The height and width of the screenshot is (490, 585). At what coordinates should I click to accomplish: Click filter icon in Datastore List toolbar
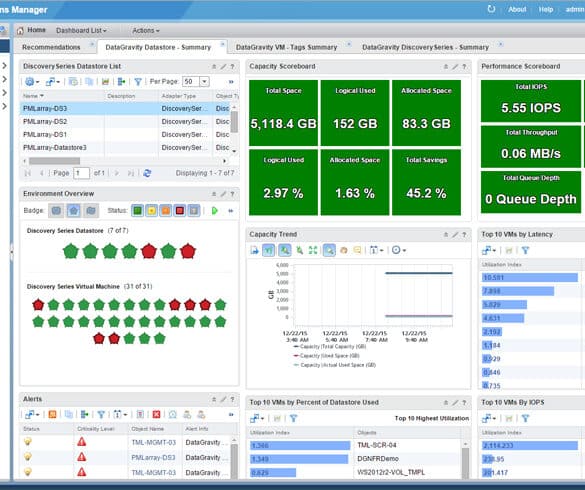coord(138,81)
